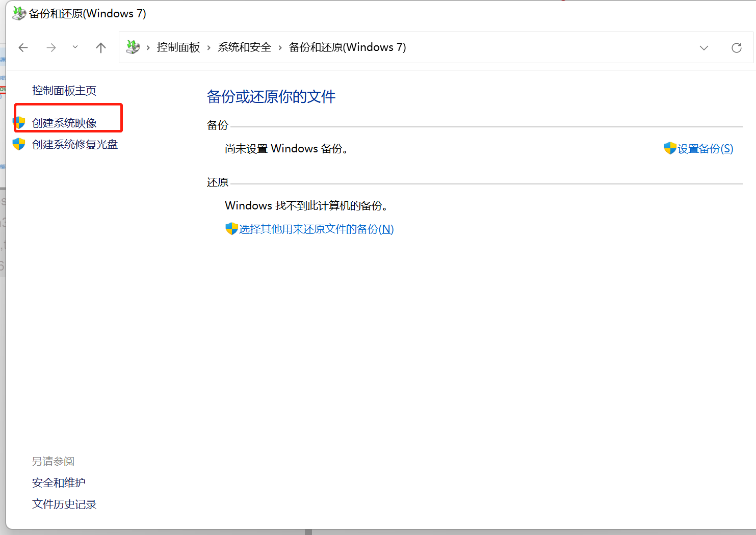Click the 系统和安全 breadcrumb
The height and width of the screenshot is (535, 756).
tap(244, 47)
